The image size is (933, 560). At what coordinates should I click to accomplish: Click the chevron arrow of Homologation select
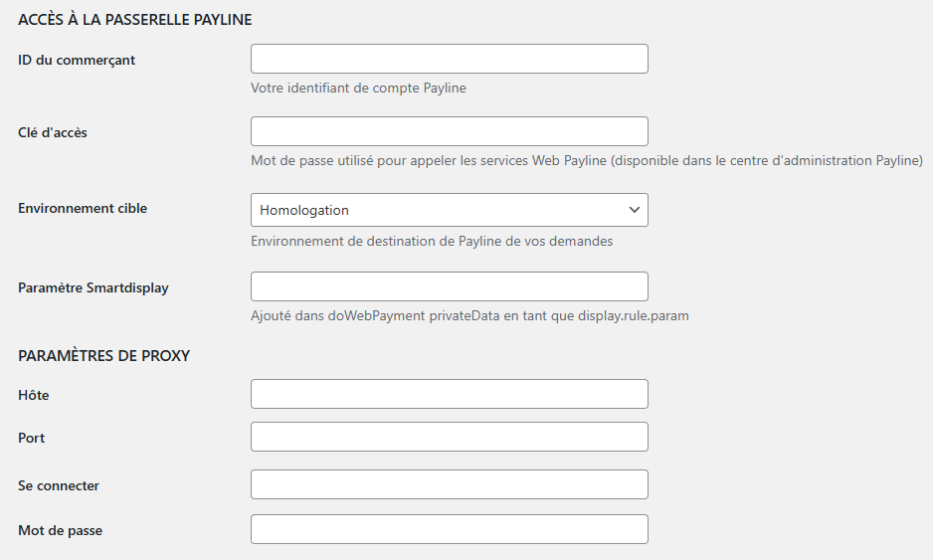click(x=635, y=210)
